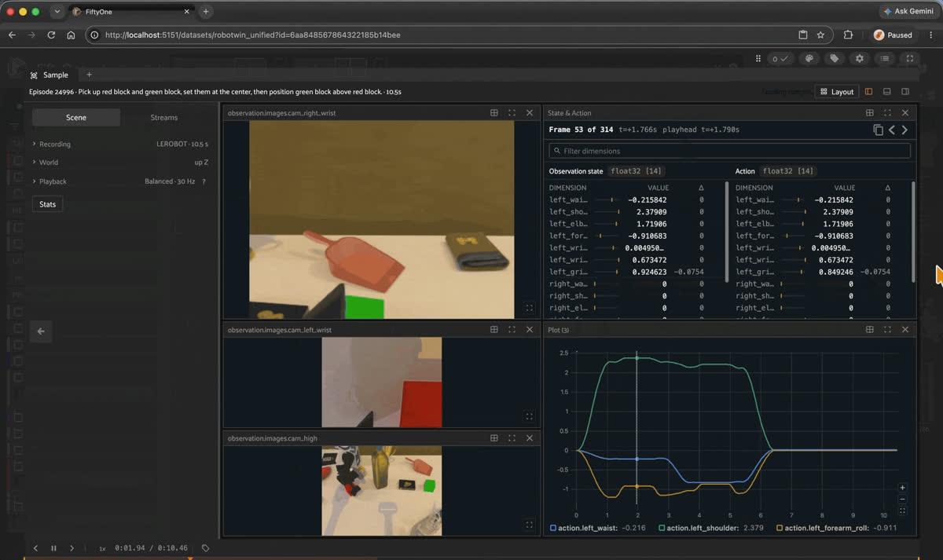Switch to the Streams tab
Screen dimensions: 943x560
click(x=164, y=117)
